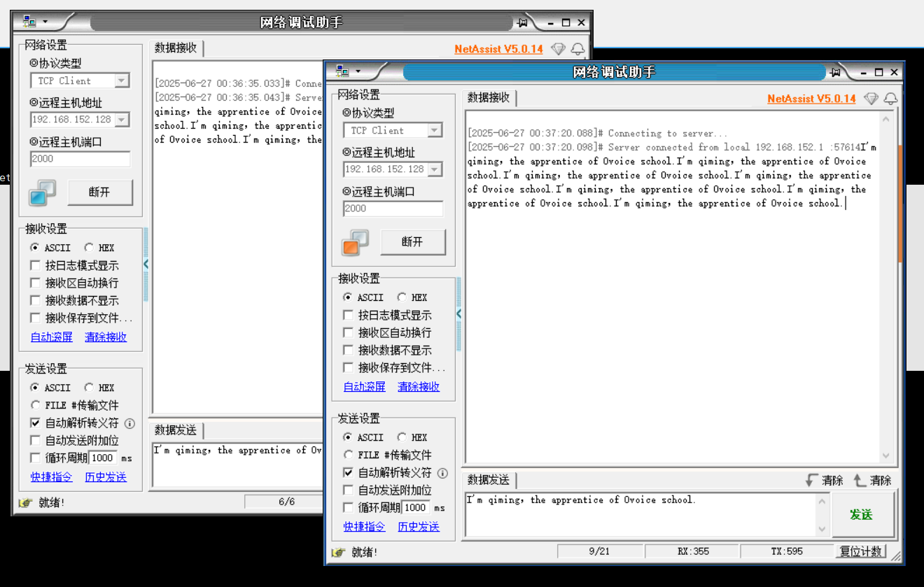The height and width of the screenshot is (587, 924).
Task: Click remote port 2000 field in front window
Action: coord(393,208)
